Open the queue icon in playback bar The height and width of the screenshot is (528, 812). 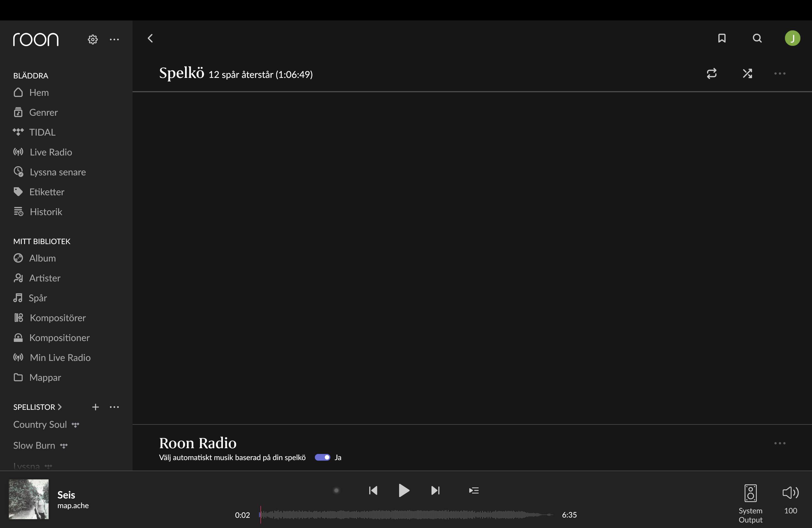coord(474,490)
